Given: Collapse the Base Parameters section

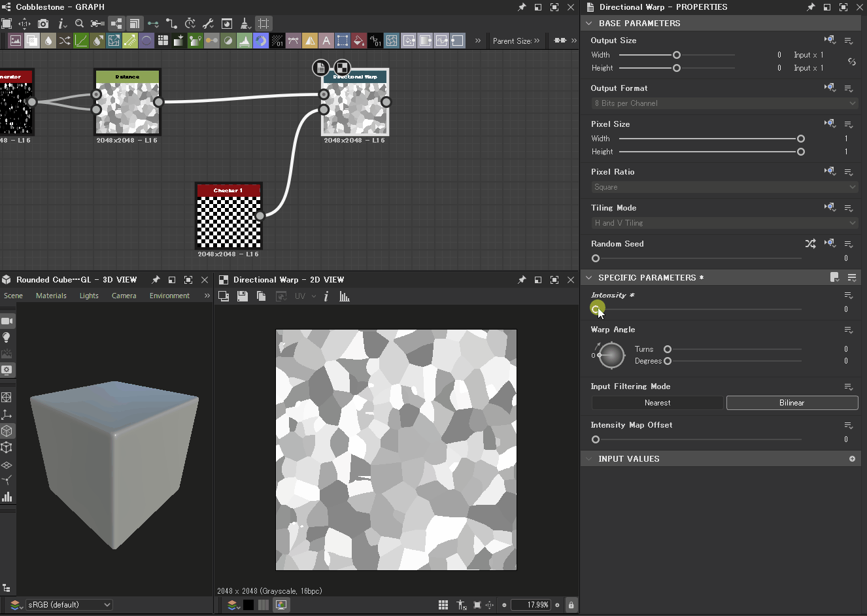Looking at the screenshot, I should tap(589, 24).
